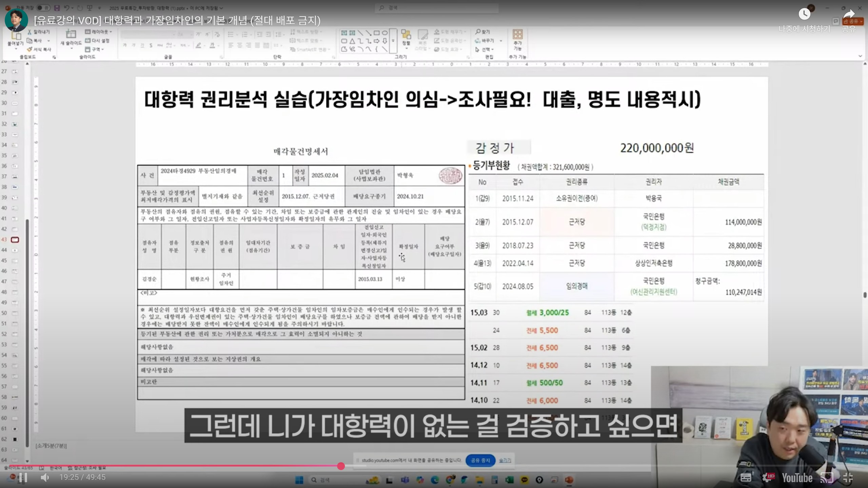This screenshot has height=488, width=868.
Task: Click the 월세 3,000/25 listing entry
Action: pos(548,312)
